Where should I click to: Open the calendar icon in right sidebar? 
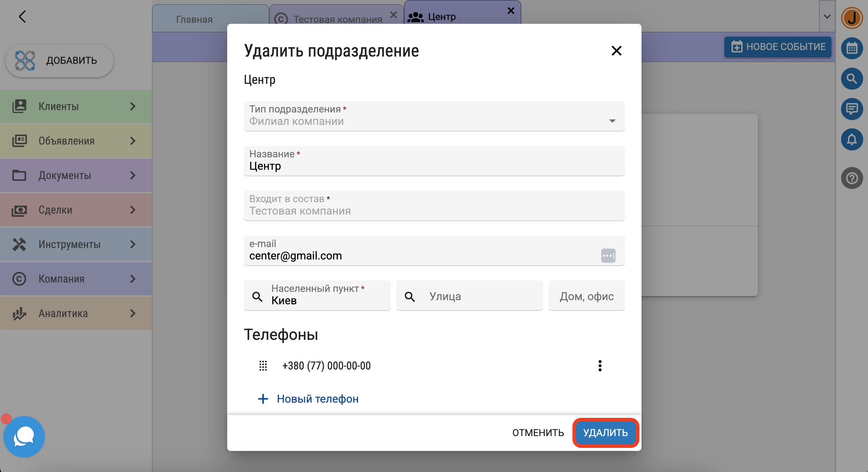[x=852, y=48]
